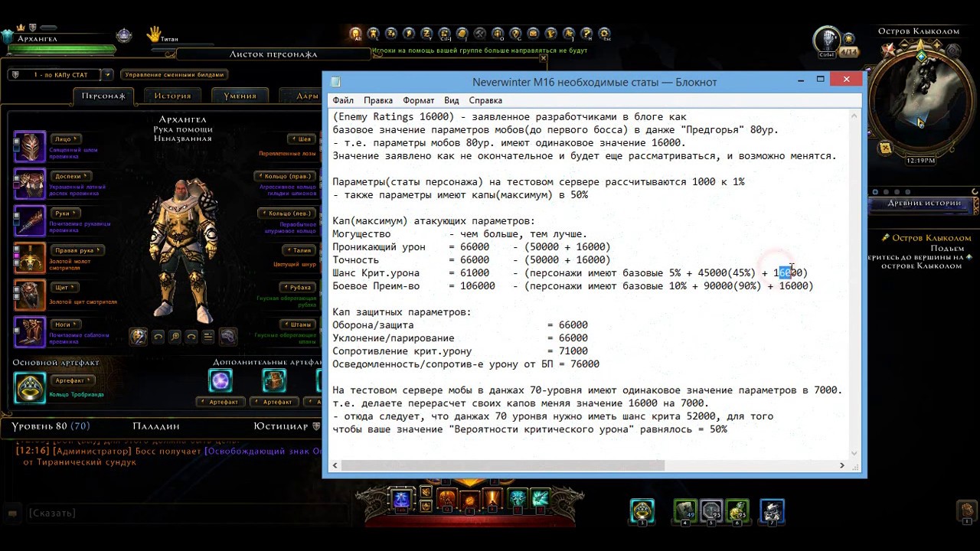Open the Справка menu in Notepad
This screenshot has height=551, width=980.
(485, 100)
